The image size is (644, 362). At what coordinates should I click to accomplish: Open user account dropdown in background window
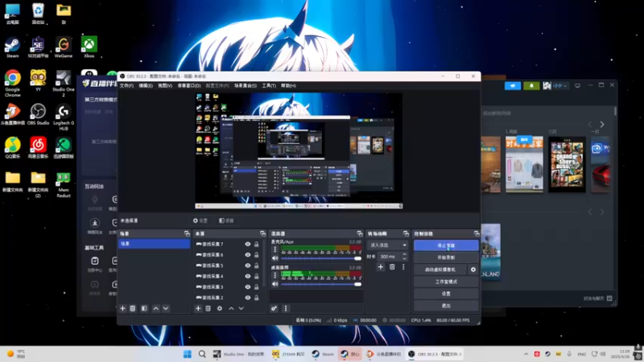point(555,85)
